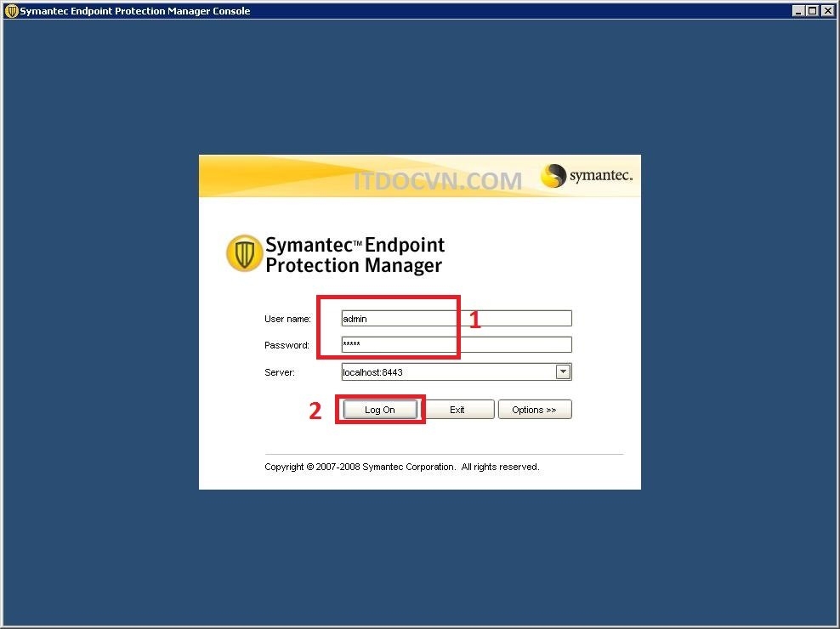
Task: Click the Exit button
Action: tap(457, 410)
